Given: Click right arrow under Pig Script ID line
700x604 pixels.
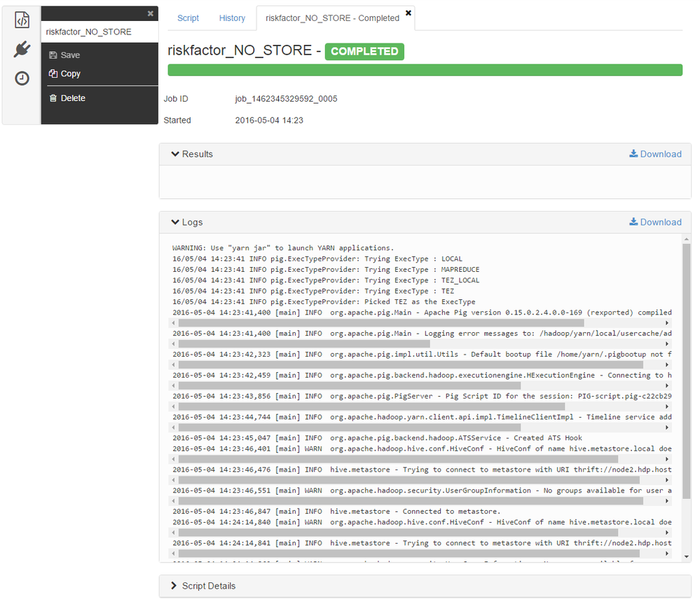Looking at the screenshot, I should (x=667, y=406).
